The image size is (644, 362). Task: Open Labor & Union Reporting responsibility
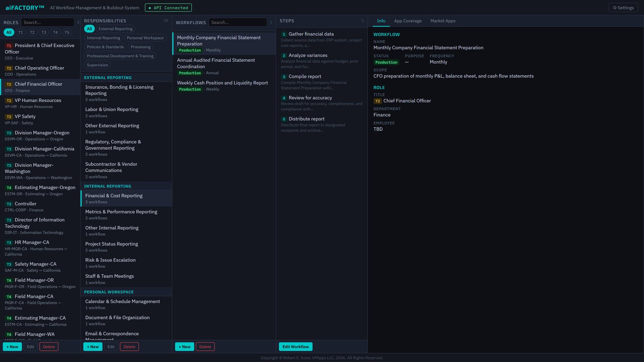pos(126,112)
